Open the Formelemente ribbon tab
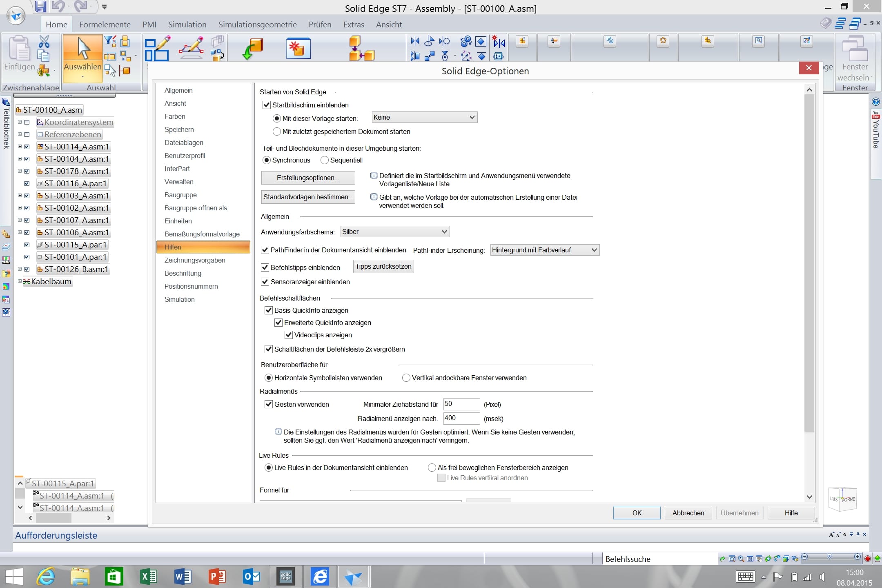882x588 pixels. 105,24
